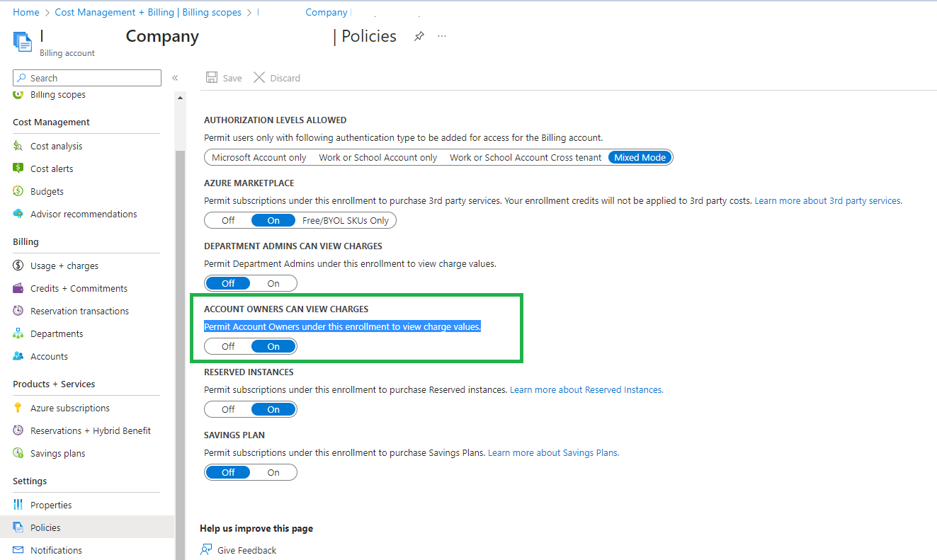Open Learn more about Reserved Instances
937x560 pixels.
coord(586,389)
